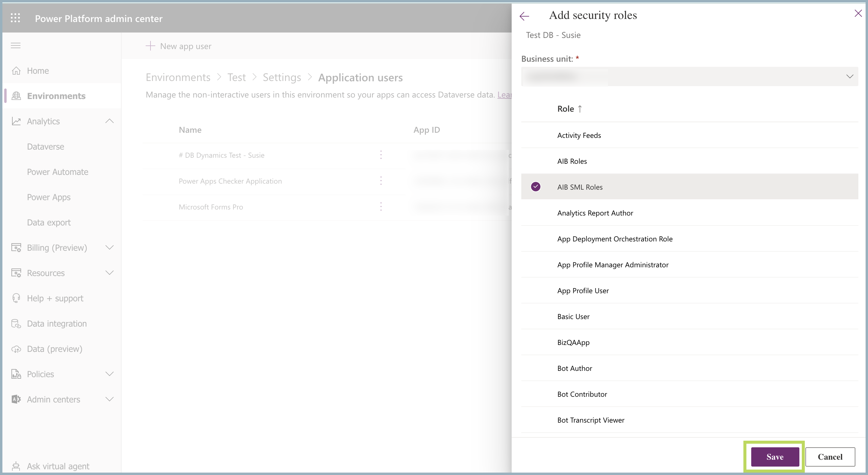Select the Basic User role
Screen dimensions: 868x475
point(690,317)
